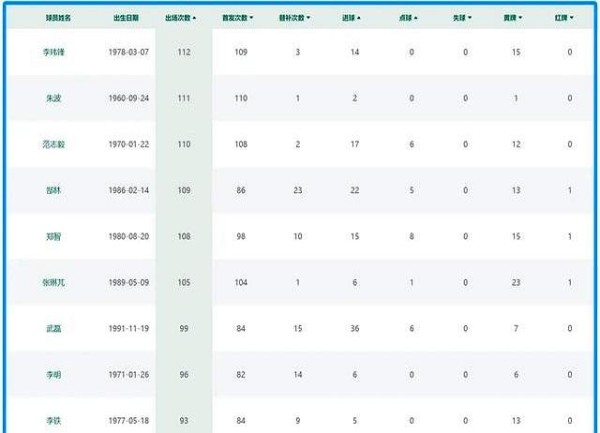Click 张琳芃's starts value 104
Screen dimensions: 600x433
(241, 282)
